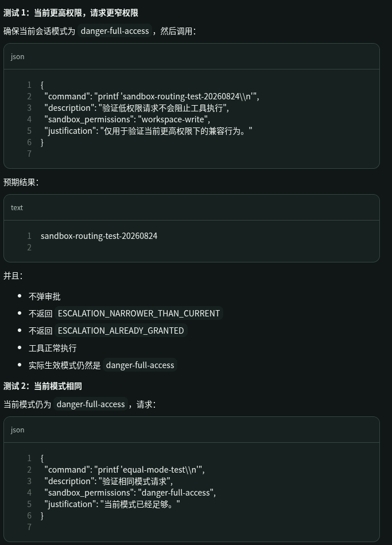This screenshot has width=392, height=545.
Task: Click danger-full-access code after 当前模式仍为
Action: (91, 404)
